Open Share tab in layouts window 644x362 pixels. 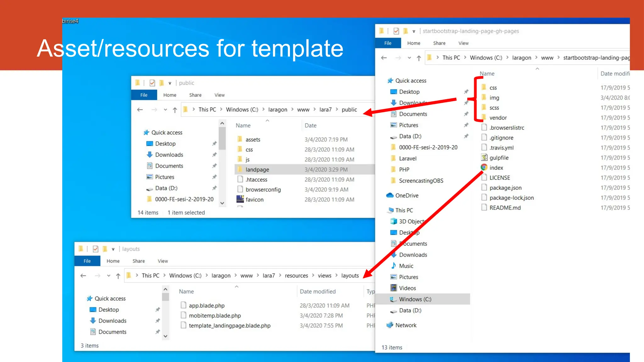(139, 261)
